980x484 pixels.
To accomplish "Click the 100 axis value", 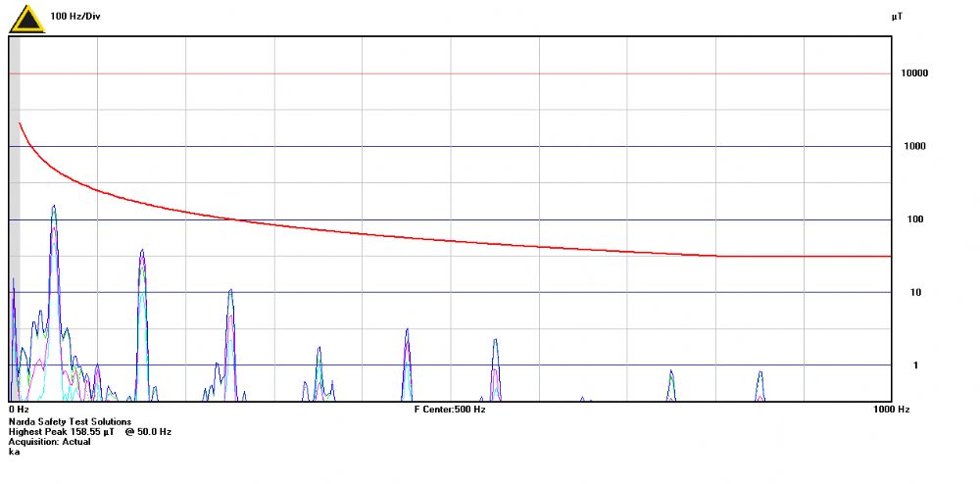I will [913, 219].
